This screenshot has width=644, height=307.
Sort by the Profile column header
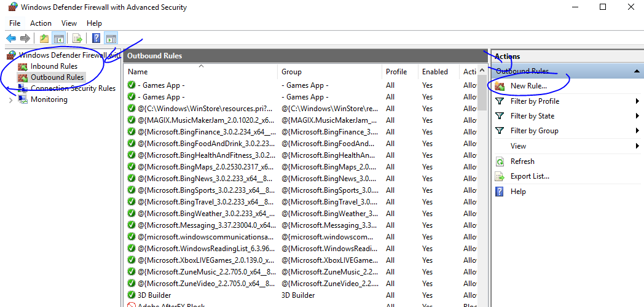[400, 71]
